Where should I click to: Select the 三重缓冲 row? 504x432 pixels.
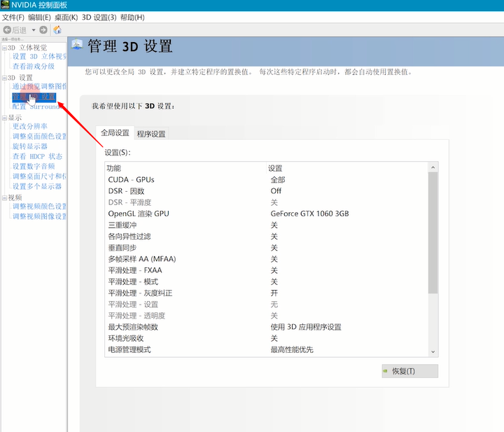(267, 225)
